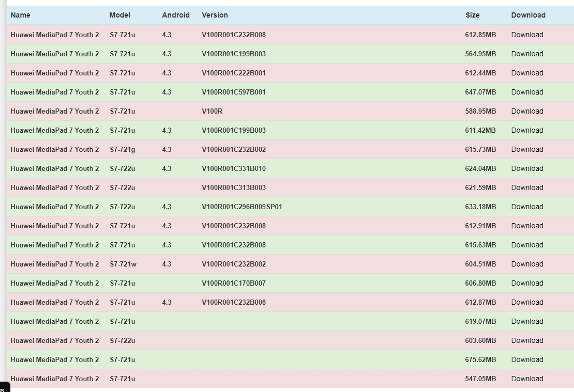Select version text V100R001C597B001

[x=234, y=92]
